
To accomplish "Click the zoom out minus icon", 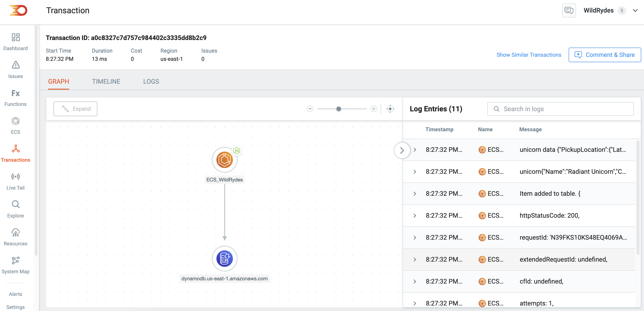I will [x=310, y=109].
